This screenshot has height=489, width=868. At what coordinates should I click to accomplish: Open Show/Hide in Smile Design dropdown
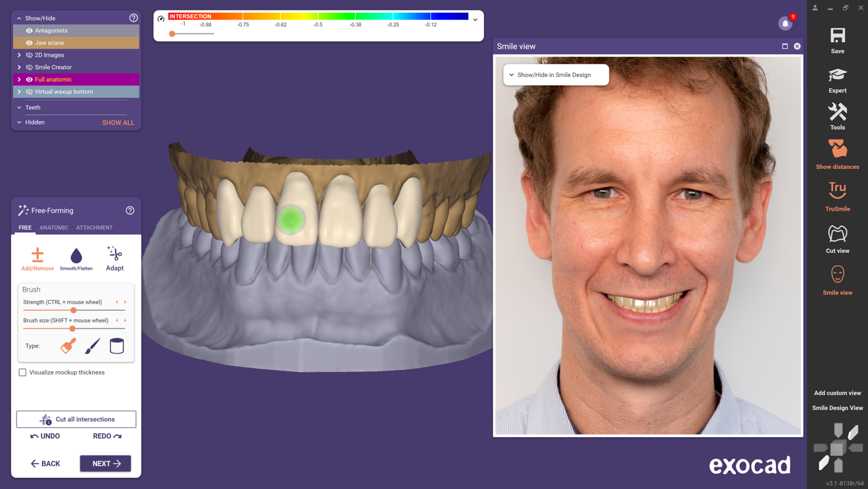(555, 74)
